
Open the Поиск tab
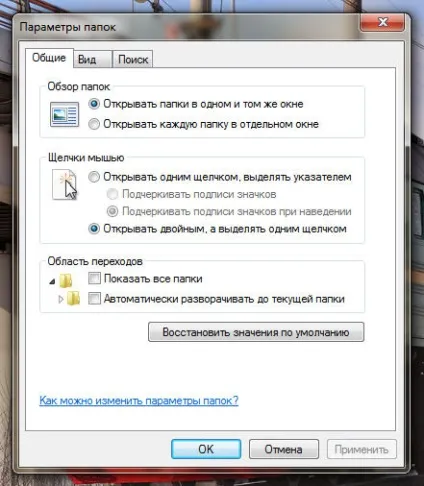pyautogui.click(x=133, y=60)
